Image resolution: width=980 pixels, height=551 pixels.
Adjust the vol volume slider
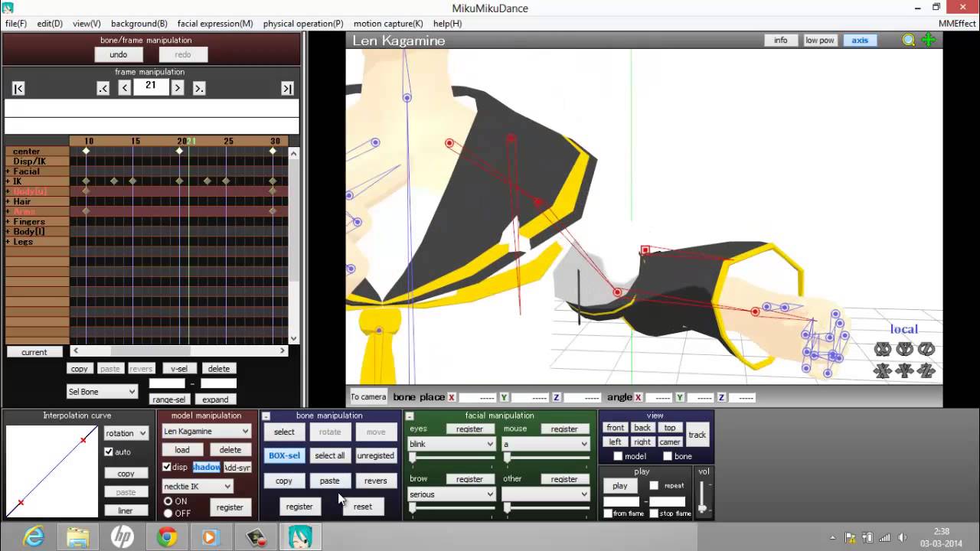[703, 497]
